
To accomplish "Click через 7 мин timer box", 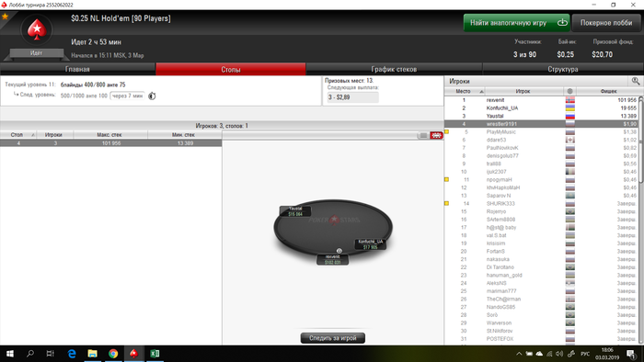I will (x=127, y=96).
